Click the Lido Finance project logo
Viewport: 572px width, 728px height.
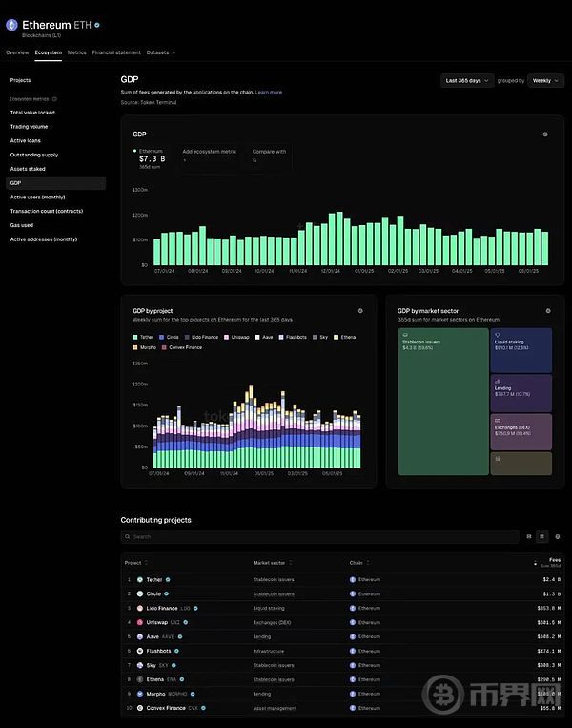coord(140,608)
